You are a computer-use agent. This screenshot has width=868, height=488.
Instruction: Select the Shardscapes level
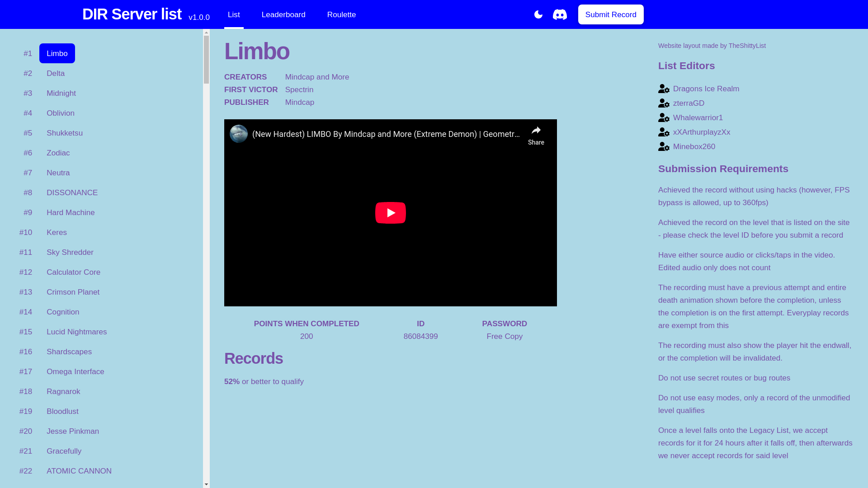[69, 352]
